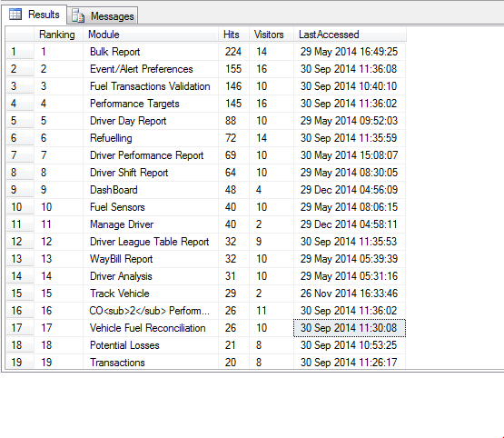Click the Hits value 72

tap(233, 138)
